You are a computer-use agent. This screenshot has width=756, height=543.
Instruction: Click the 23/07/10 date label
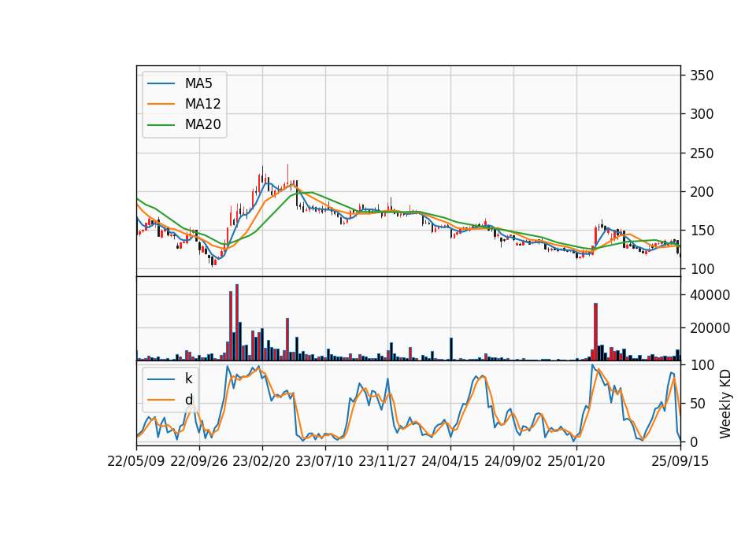pos(324,461)
